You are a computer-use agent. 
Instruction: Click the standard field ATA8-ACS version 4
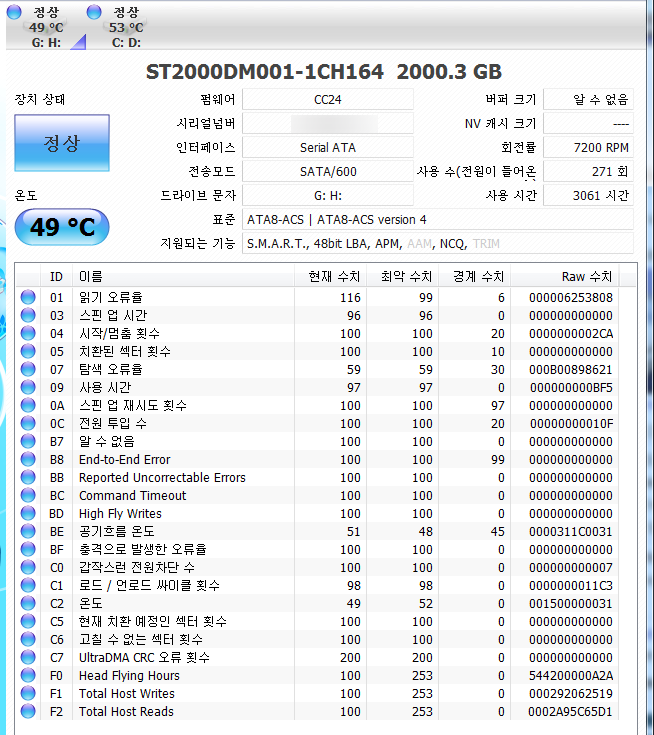coord(438,219)
